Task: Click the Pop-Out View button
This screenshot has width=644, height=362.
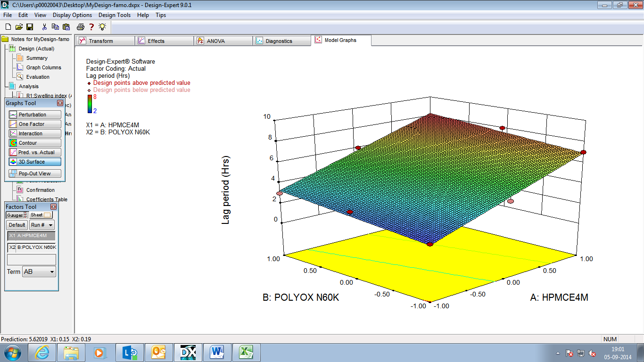Action: click(x=34, y=173)
